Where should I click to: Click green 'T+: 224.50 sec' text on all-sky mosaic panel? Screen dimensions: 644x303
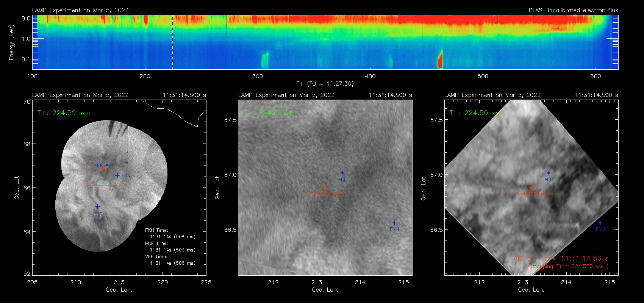[x=64, y=113]
